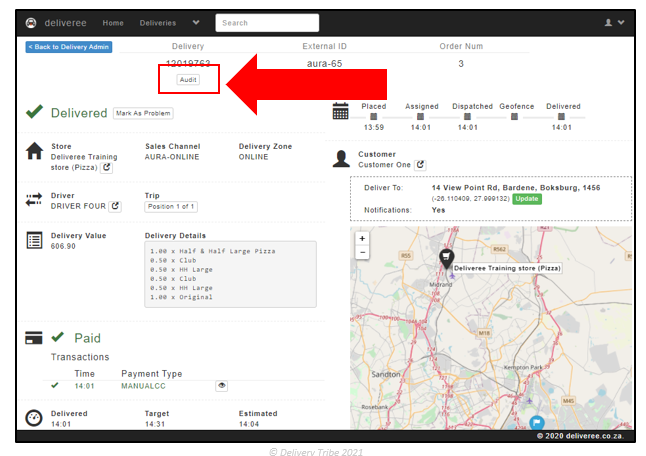Go back via Back to Delivery Admin

pyautogui.click(x=69, y=47)
